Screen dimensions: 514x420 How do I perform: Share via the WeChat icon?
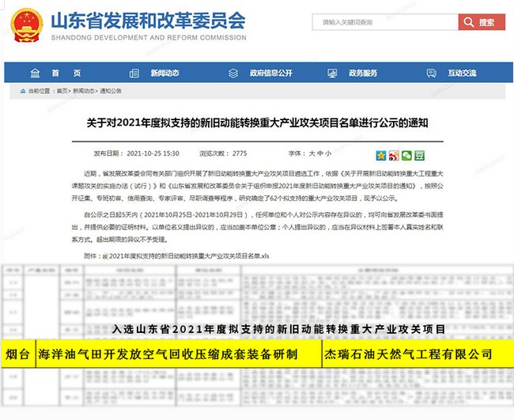click(406, 155)
